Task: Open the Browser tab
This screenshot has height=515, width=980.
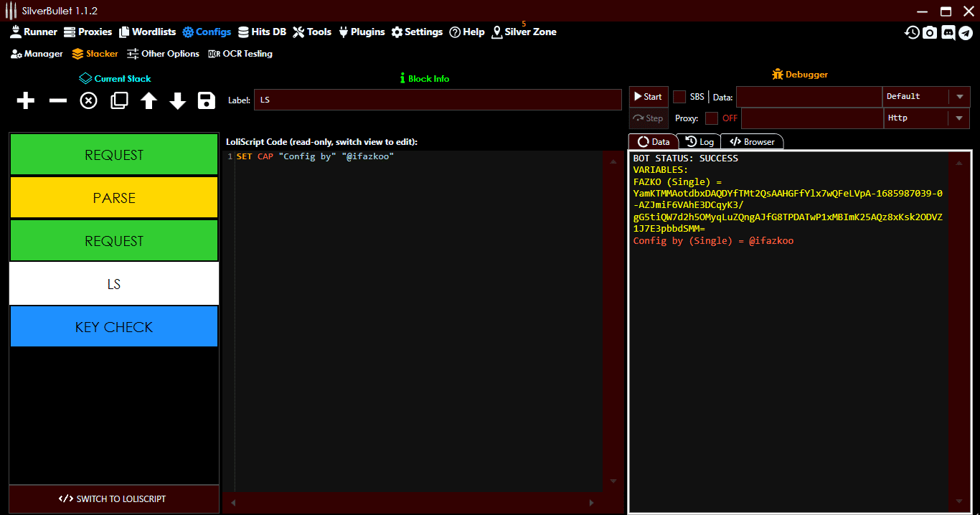Action: point(752,141)
